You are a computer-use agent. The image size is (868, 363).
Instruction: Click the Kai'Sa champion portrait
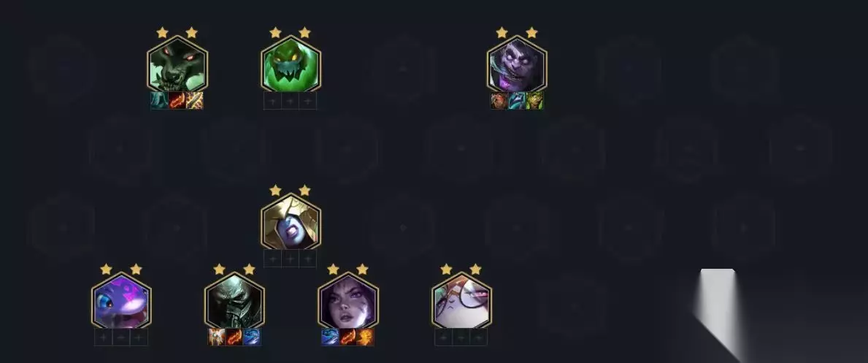[348, 300]
